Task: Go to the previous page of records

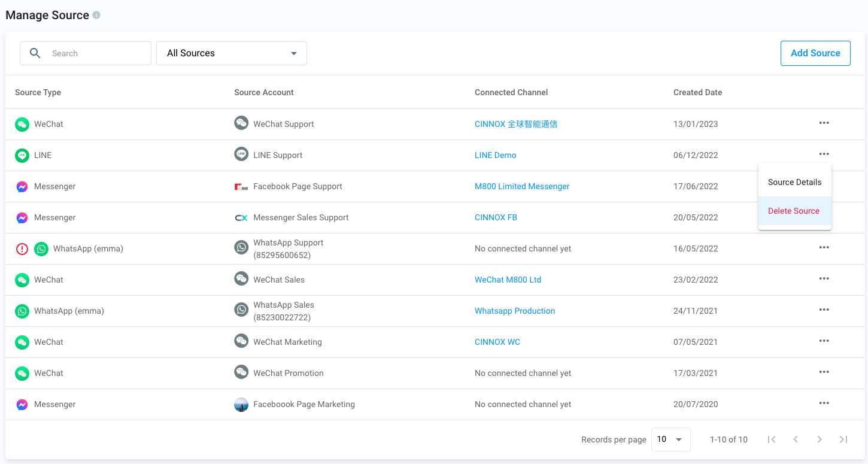Action: click(x=796, y=439)
